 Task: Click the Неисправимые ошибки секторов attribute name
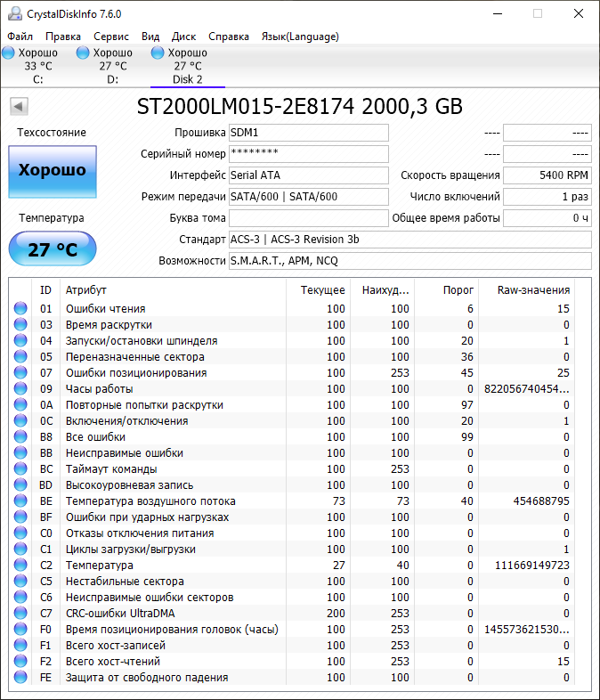[x=150, y=598]
